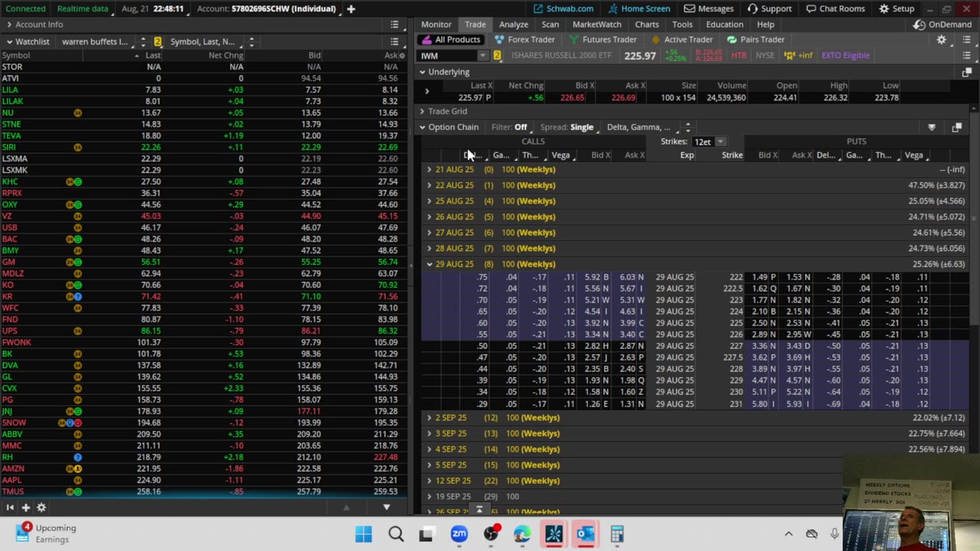
Task: Open Support headset option
Action: (x=769, y=8)
